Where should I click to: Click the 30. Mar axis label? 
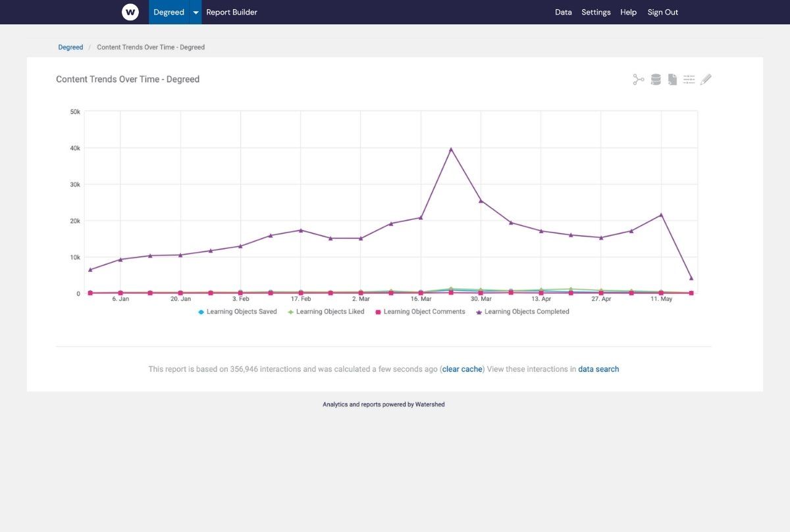481,299
